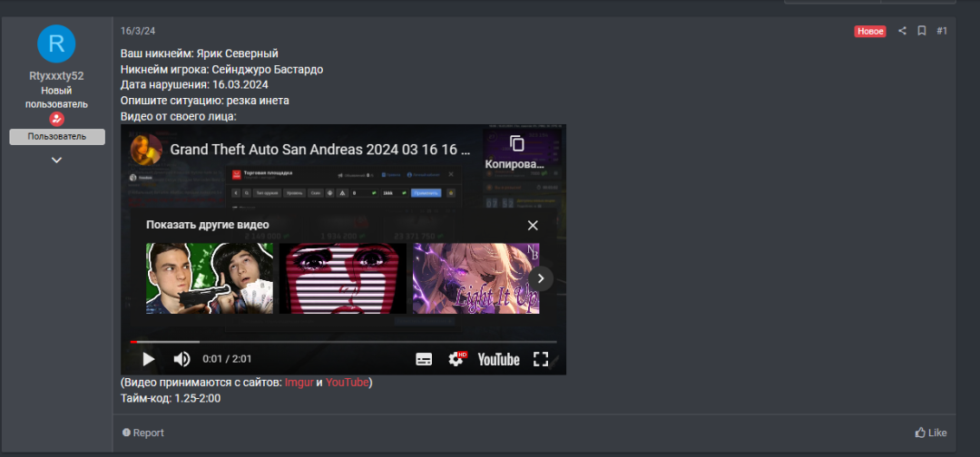This screenshot has height=457, width=980.
Task: Open the video on YouTube logo
Action: coord(499,360)
